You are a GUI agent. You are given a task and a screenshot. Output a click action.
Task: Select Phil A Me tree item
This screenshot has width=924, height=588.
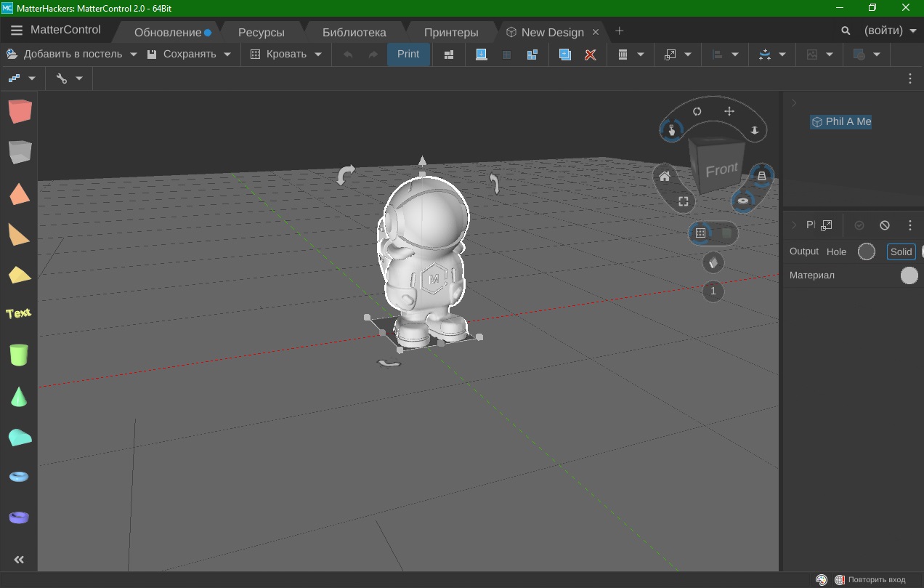pyautogui.click(x=841, y=121)
